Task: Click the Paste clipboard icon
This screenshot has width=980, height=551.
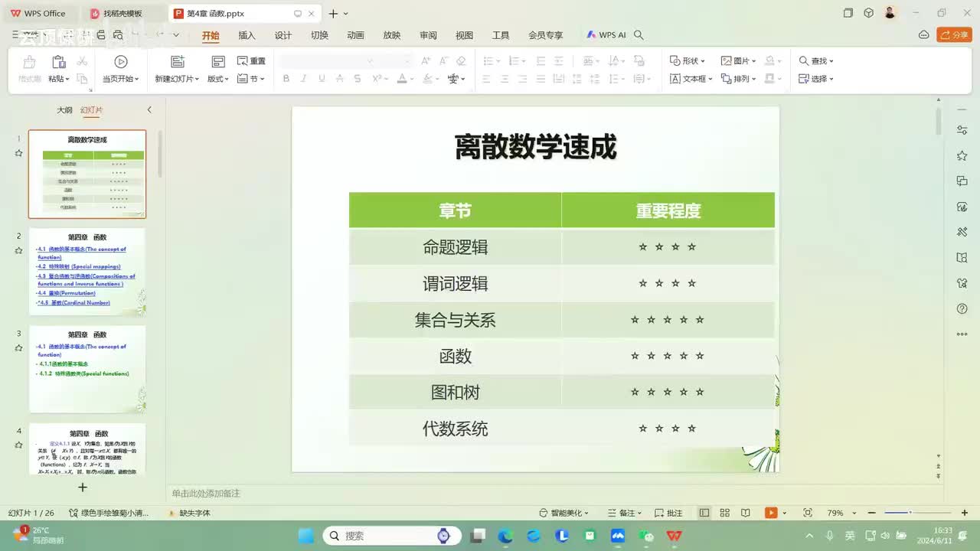Action: tap(58, 62)
